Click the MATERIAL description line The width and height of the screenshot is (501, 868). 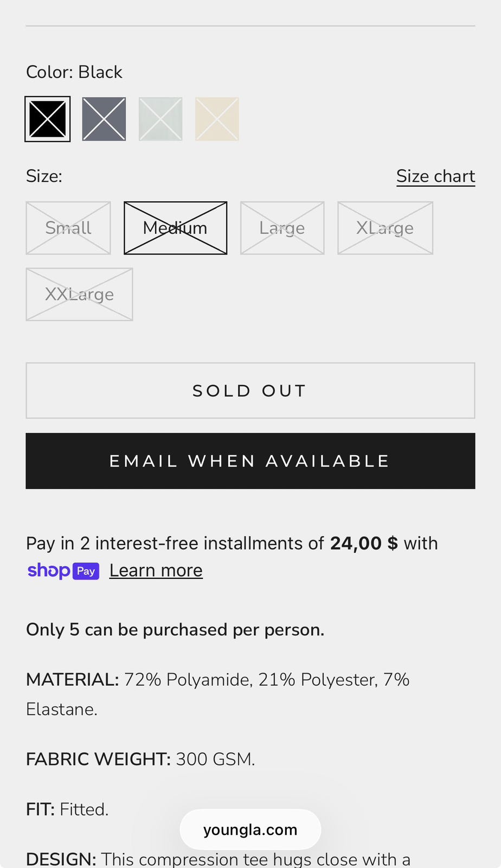218,694
